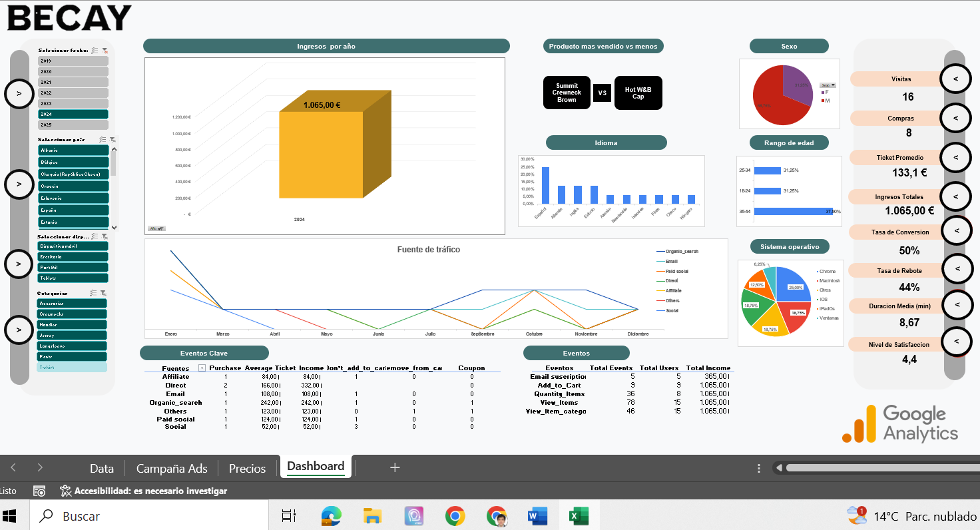Screen dimensions: 980x530
Task: Open the Fuentes column filter dropdown
Action: coord(202,368)
